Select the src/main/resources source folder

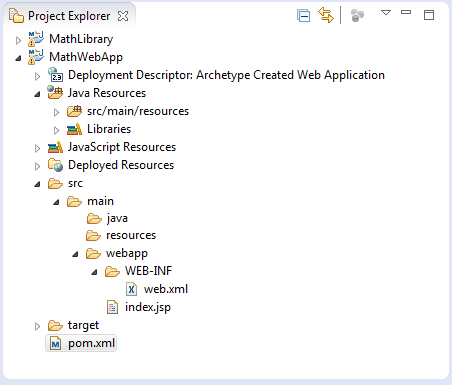click(x=128, y=111)
